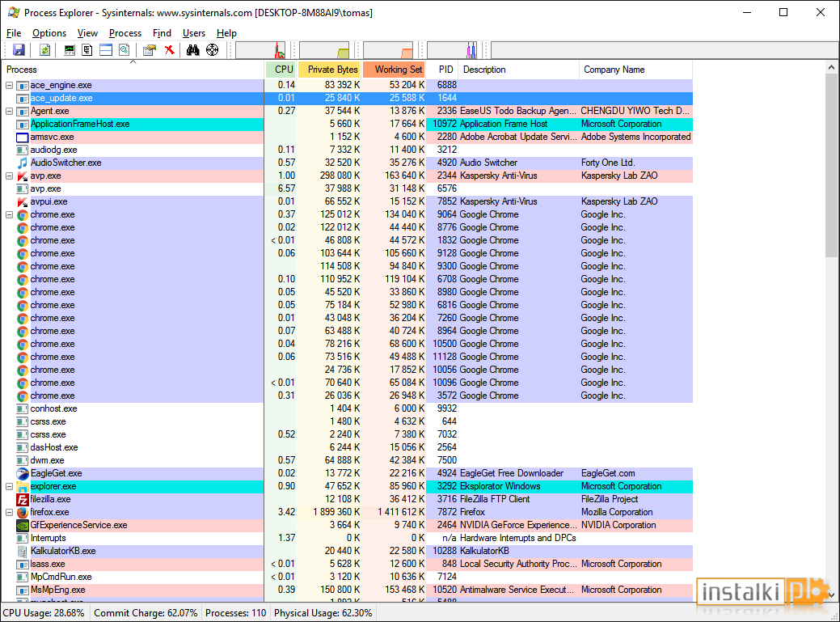
Task: Select the Interrupts row
Action: (347, 539)
